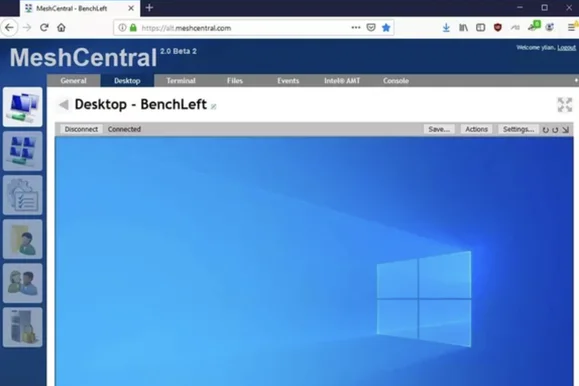Click the Logout link
The width and height of the screenshot is (579, 386).
pyautogui.click(x=566, y=48)
